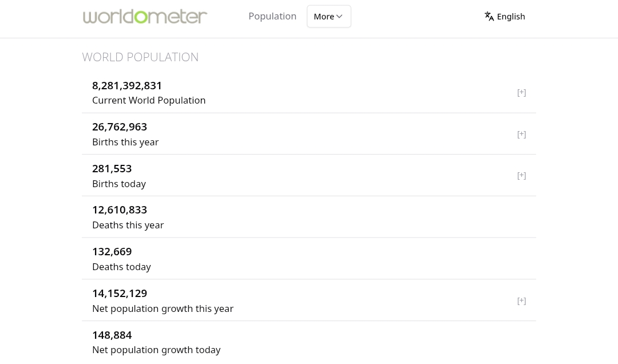Expand the Net population growth this year row
The height and width of the screenshot is (364, 618).
(x=521, y=300)
